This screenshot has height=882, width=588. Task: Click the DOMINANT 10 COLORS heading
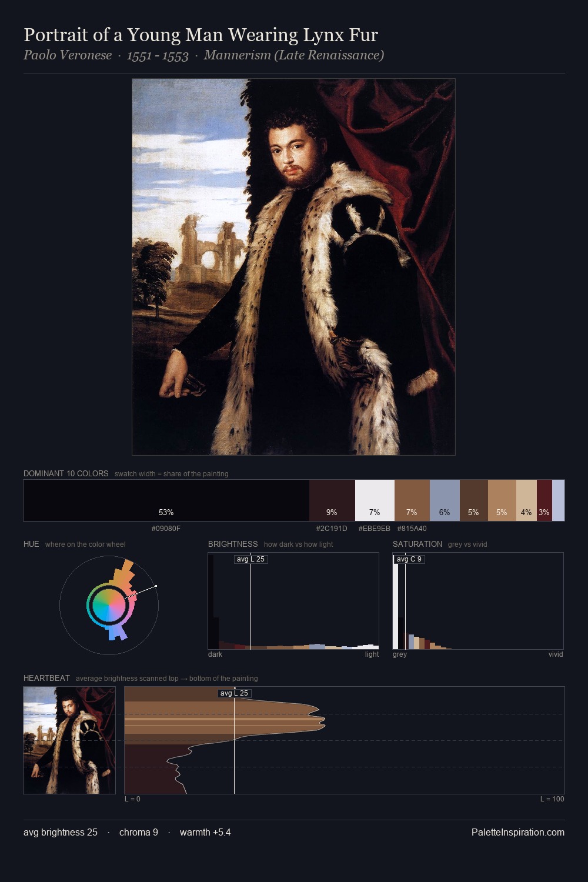click(66, 473)
